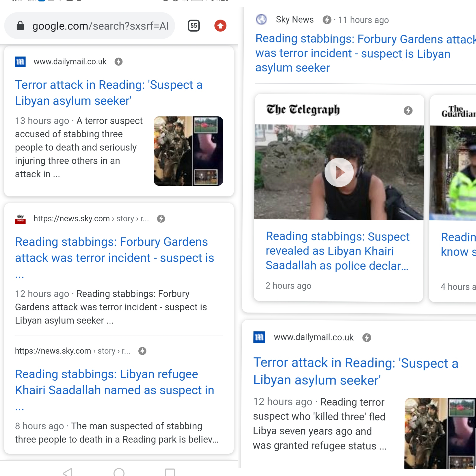The image size is (476, 476).
Task: Open the tab switcher showing 55 tabs
Action: [x=194, y=26]
